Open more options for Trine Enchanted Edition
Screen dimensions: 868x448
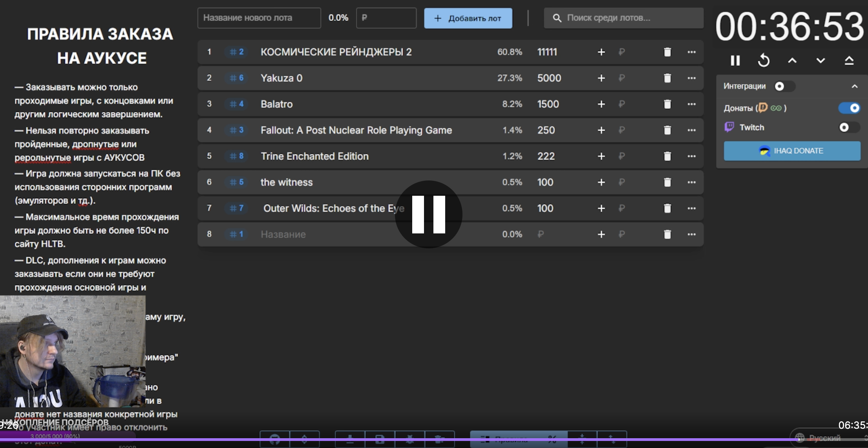point(691,156)
